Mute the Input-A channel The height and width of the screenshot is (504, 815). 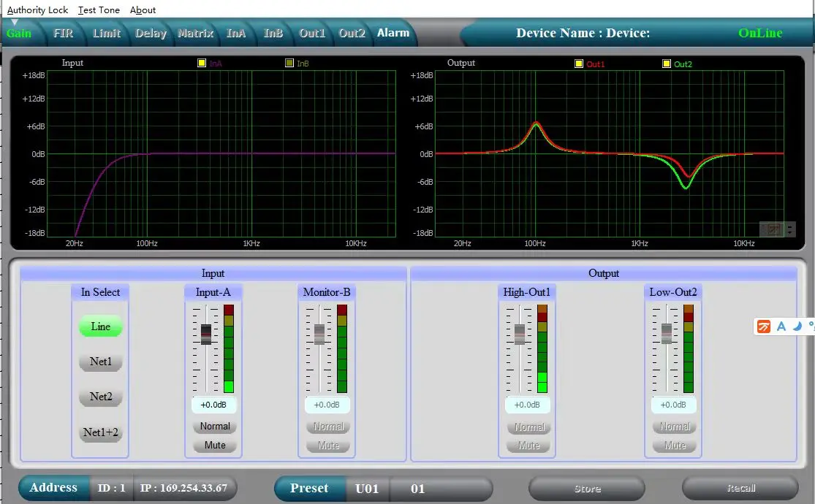[x=215, y=445]
